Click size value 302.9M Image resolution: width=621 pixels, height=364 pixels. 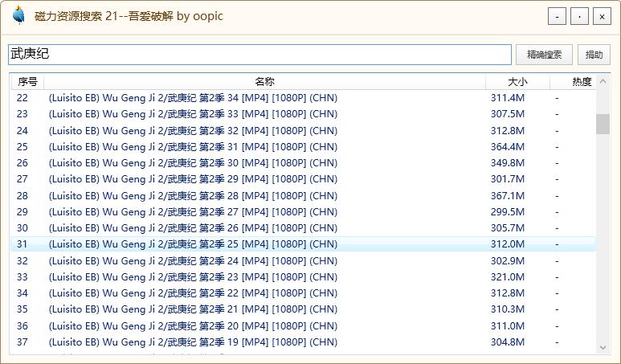[508, 261]
